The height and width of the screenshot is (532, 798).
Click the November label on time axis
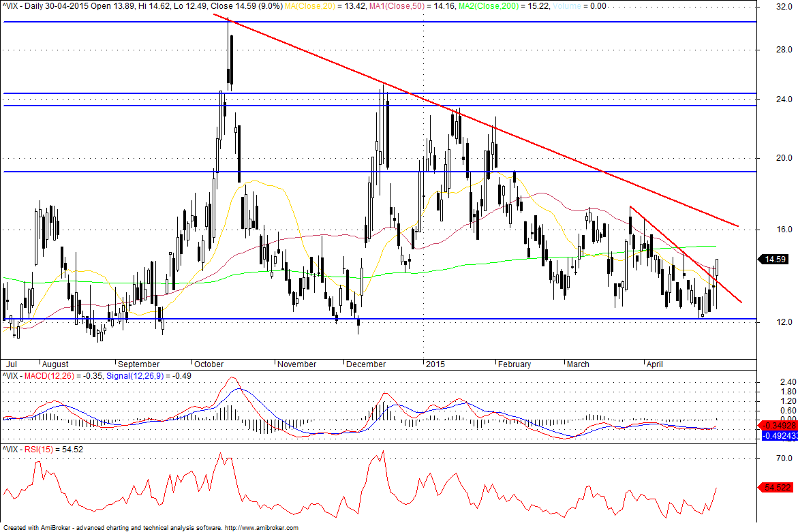296,364
